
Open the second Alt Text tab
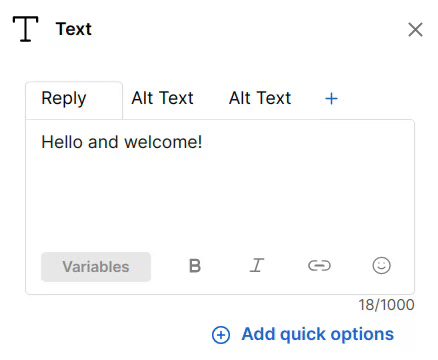coord(260,98)
